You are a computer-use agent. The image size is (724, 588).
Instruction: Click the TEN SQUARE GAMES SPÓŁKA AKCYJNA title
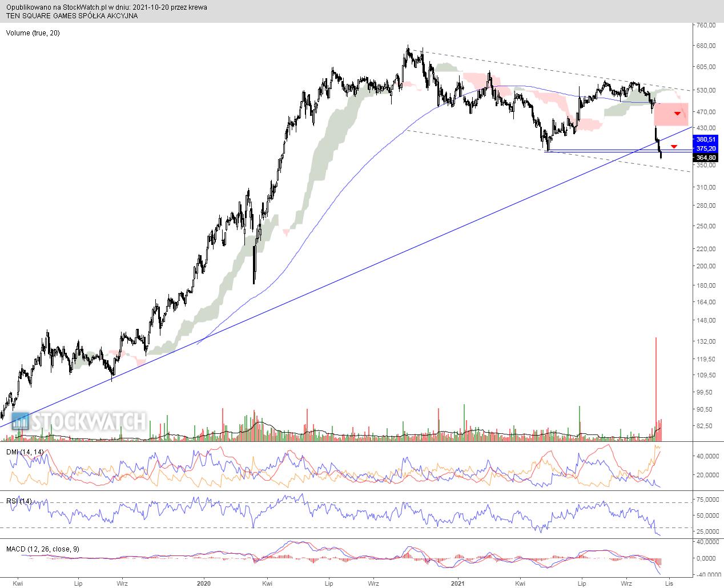tap(72, 16)
